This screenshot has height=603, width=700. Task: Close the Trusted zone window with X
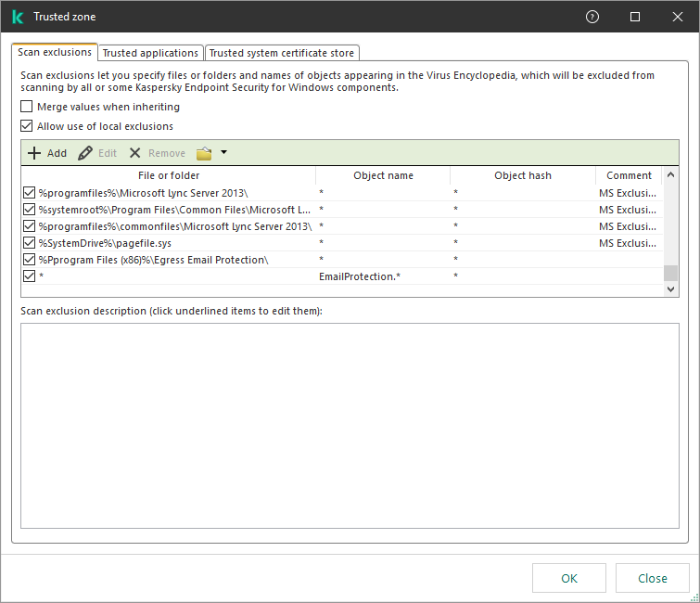tap(677, 17)
